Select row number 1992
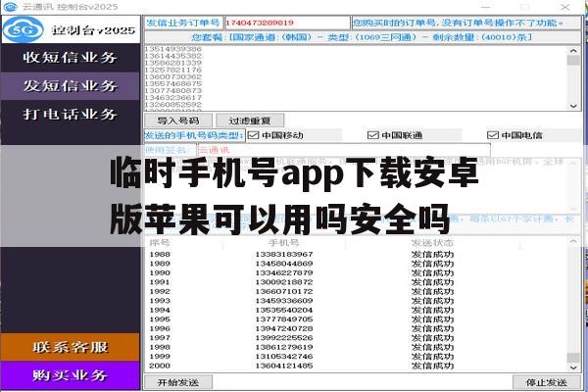 [x=160, y=291]
